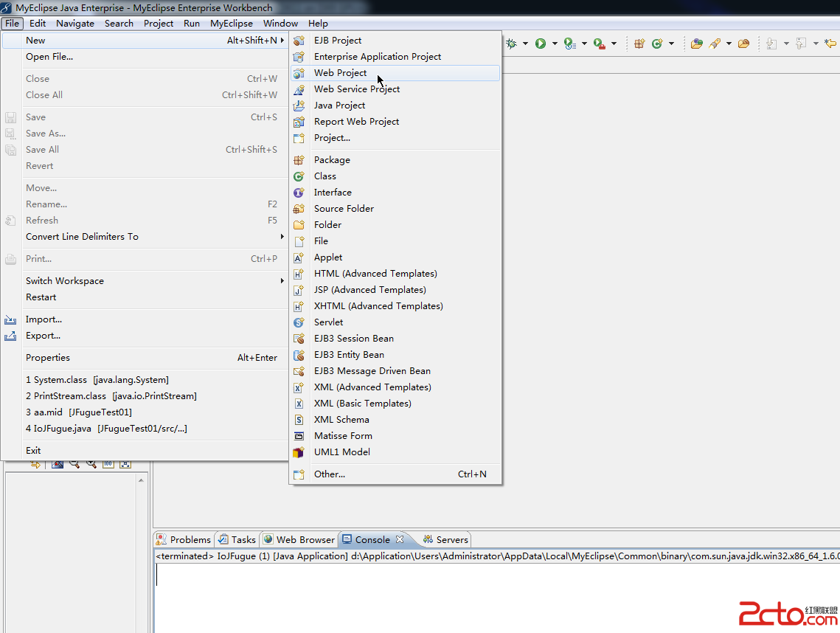840x633 pixels.
Task: Choose UML1 Model in the New submenu
Action: [x=395, y=452]
